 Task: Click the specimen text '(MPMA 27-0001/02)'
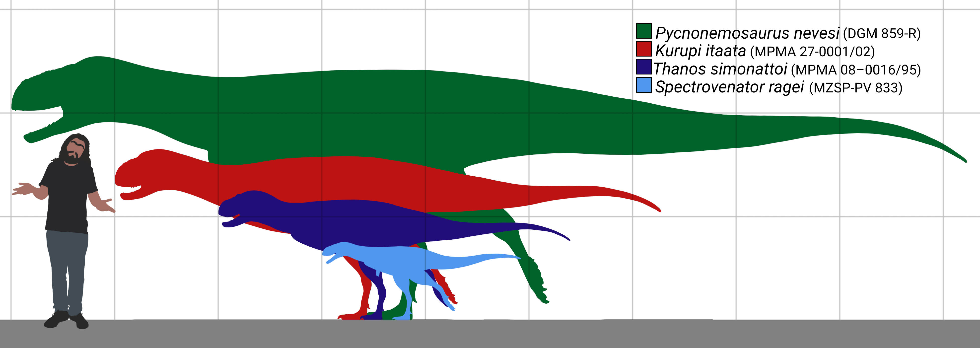point(812,52)
